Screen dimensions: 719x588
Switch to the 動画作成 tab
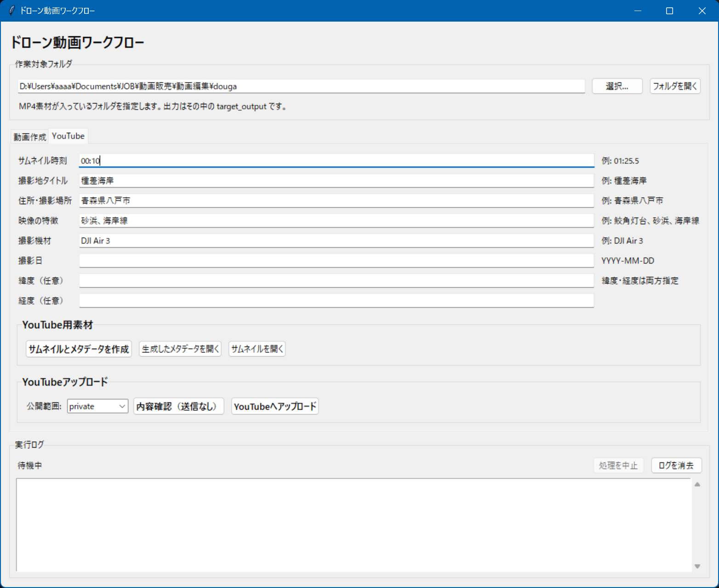coord(30,137)
